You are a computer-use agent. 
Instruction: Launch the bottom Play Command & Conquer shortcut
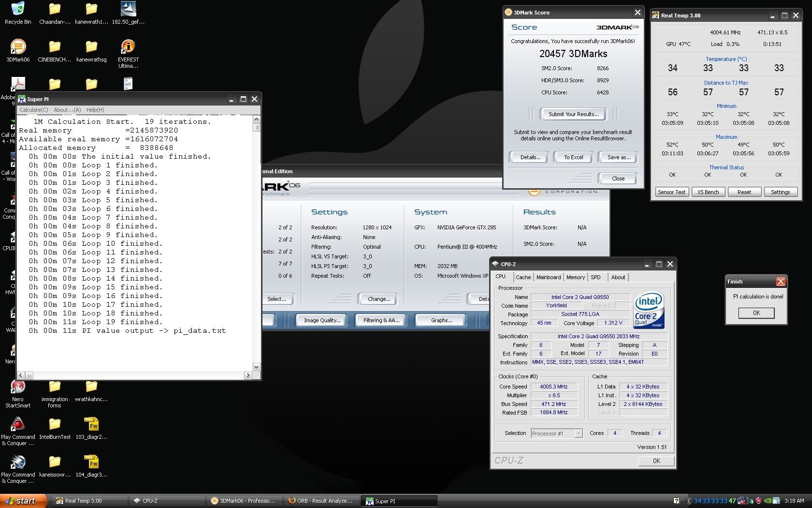[x=18, y=462]
